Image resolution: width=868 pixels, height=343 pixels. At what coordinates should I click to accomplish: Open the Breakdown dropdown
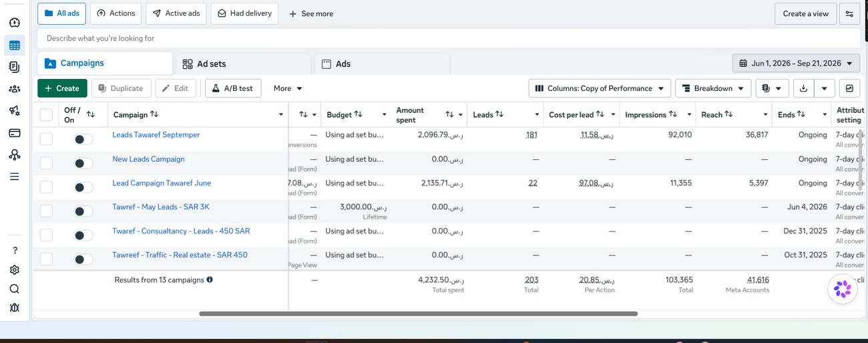click(713, 88)
